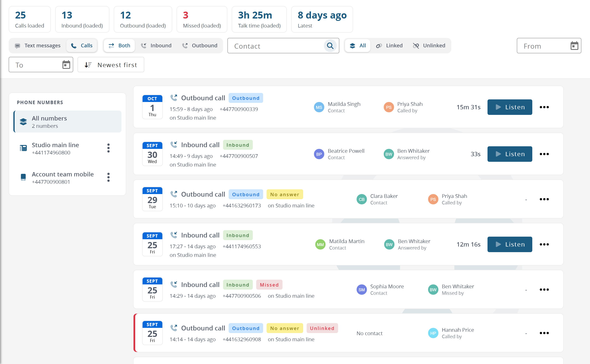Click the Missed tag on Sophia Moore call

click(x=269, y=285)
